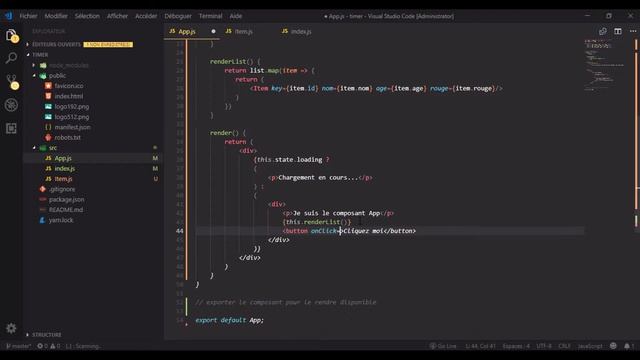640x360 pixels.
Task: Open README.md in the explorer
Action: (66, 210)
